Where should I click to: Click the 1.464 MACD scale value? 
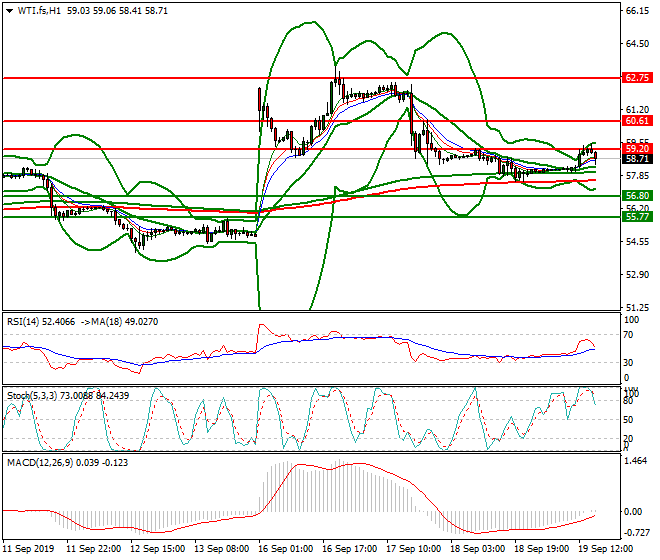coord(636,461)
